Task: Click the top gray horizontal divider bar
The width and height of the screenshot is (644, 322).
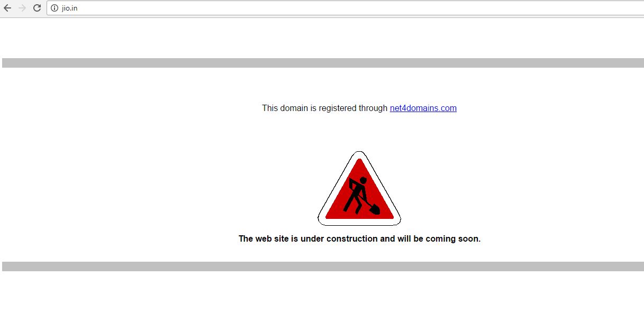Action: (323, 63)
